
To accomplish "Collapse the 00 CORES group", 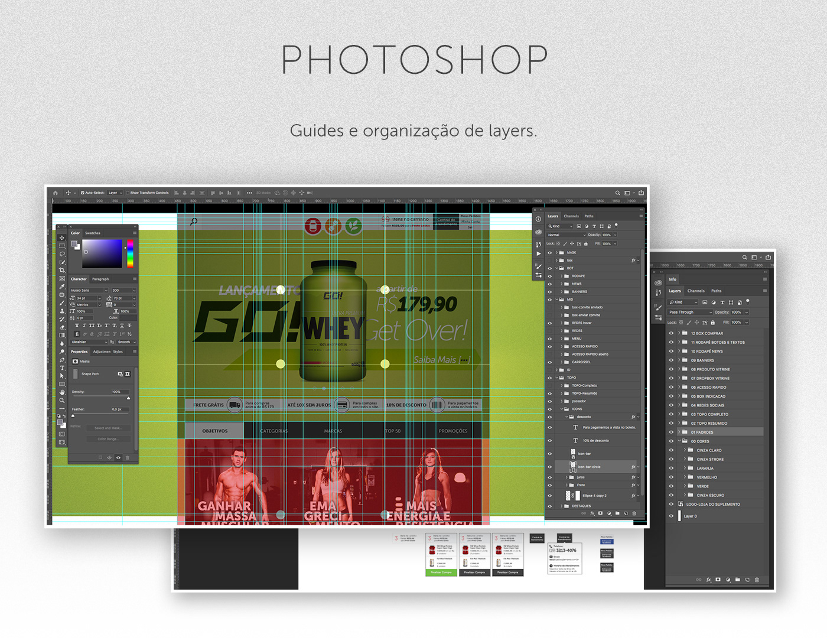I will [x=679, y=441].
